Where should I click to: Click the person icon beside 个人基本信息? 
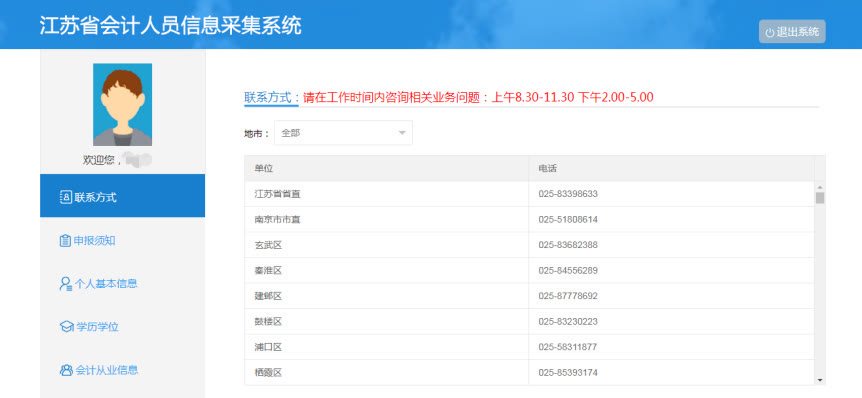[x=65, y=284]
